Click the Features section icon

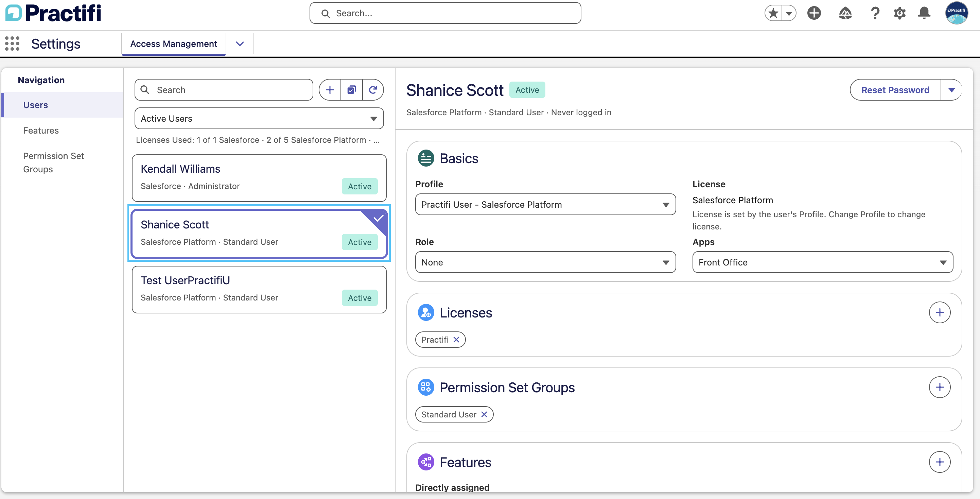click(x=426, y=462)
